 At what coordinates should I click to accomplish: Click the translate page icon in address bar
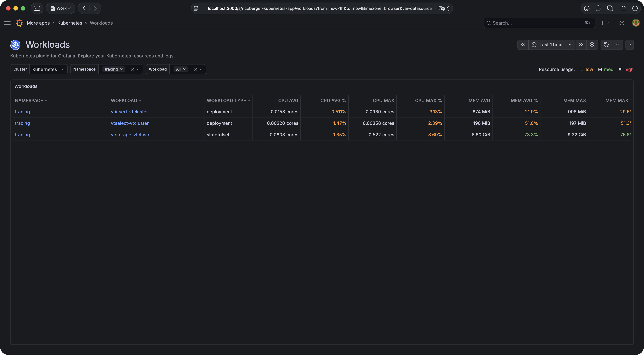coord(442,8)
